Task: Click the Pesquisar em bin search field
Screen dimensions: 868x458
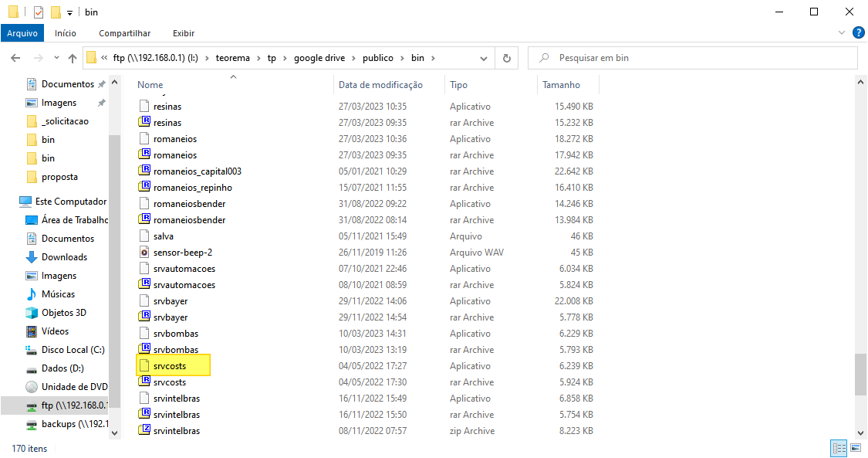Action: click(693, 58)
